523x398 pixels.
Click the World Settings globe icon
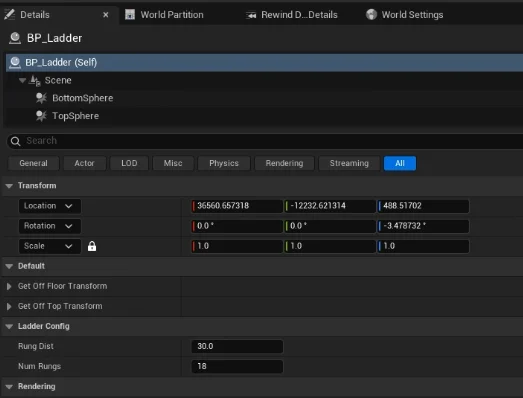pyautogui.click(x=371, y=14)
